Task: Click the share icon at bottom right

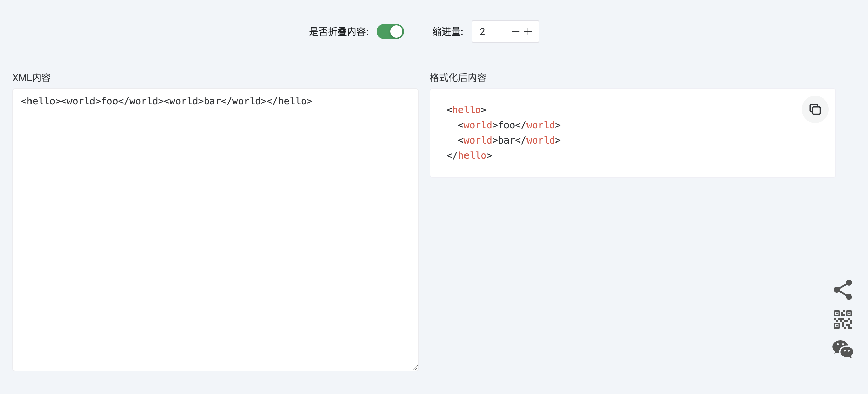Action: (x=843, y=289)
